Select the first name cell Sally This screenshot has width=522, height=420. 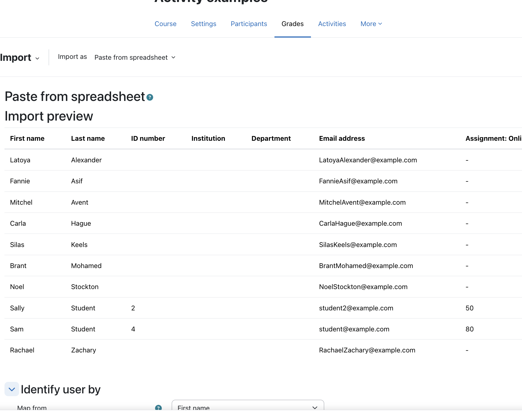pyautogui.click(x=17, y=308)
